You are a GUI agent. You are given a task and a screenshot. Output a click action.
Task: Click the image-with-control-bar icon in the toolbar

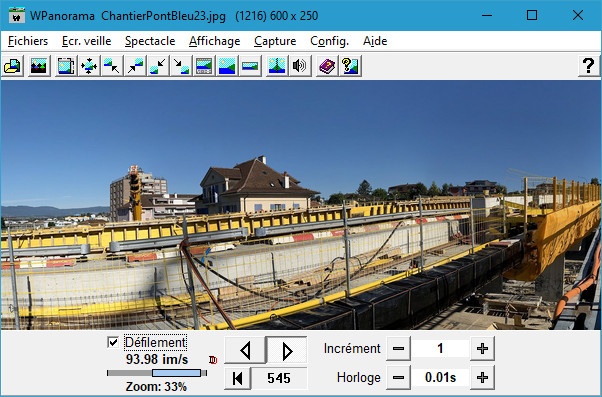pyautogui.click(x=204, y=66)
